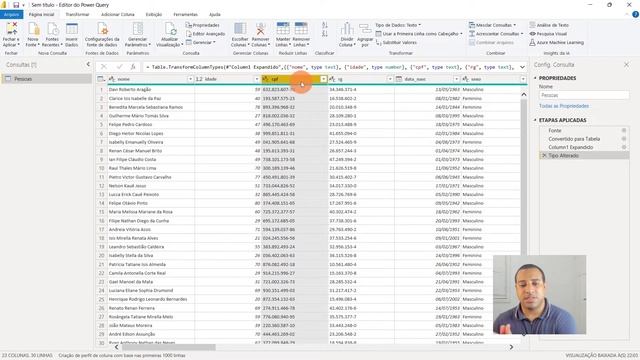Open gear settings for Column1 Expandido step

624,147
